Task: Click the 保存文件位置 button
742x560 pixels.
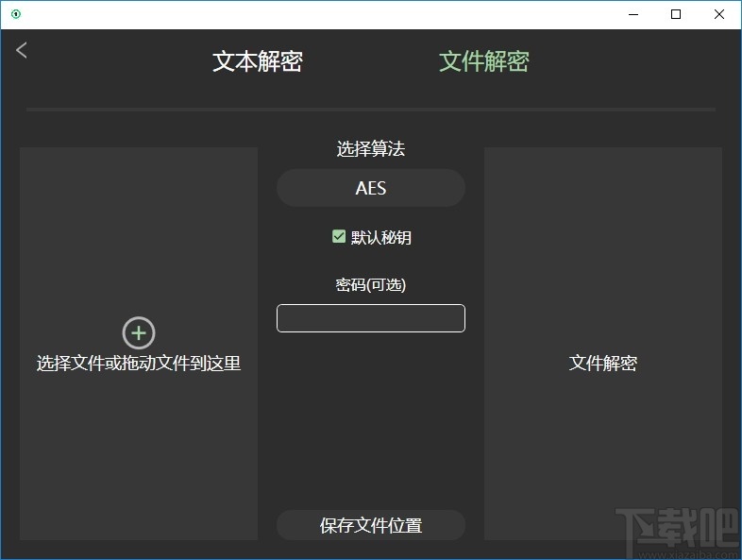Action: [x=371, y=525]
